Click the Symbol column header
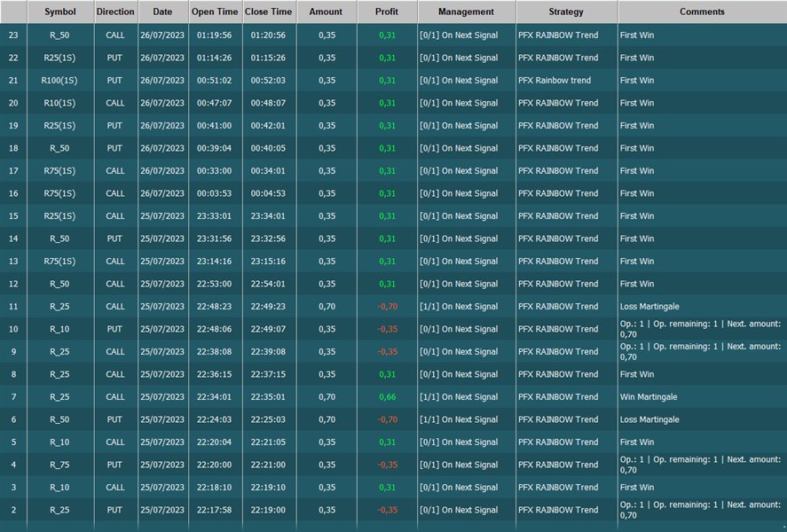Screen dimensions: 787x532 click(x=60, y=12)
